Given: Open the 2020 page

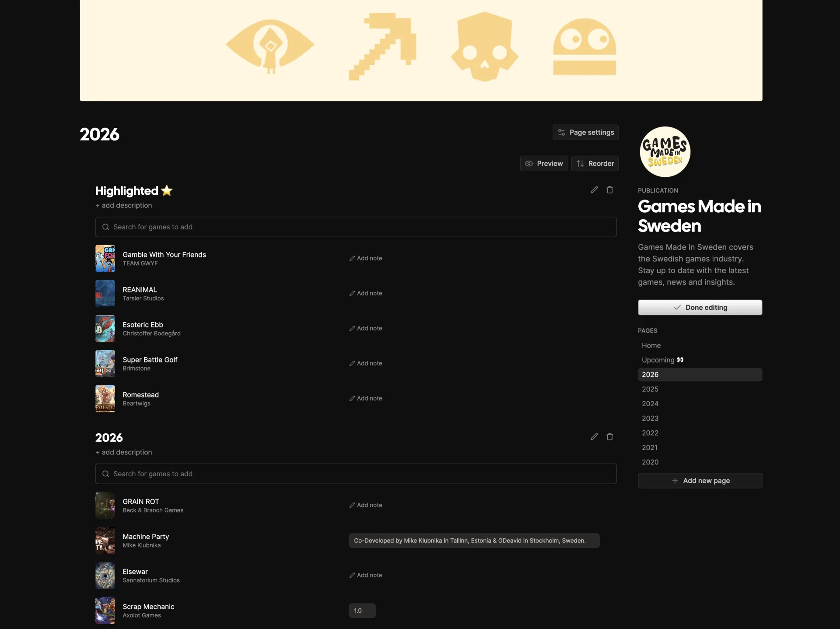Looking at the screenshot, I should coord(700,462).
